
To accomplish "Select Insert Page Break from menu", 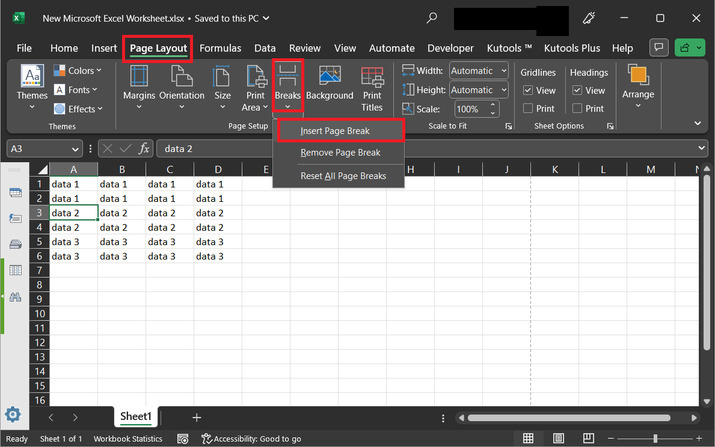I will 340,131.
